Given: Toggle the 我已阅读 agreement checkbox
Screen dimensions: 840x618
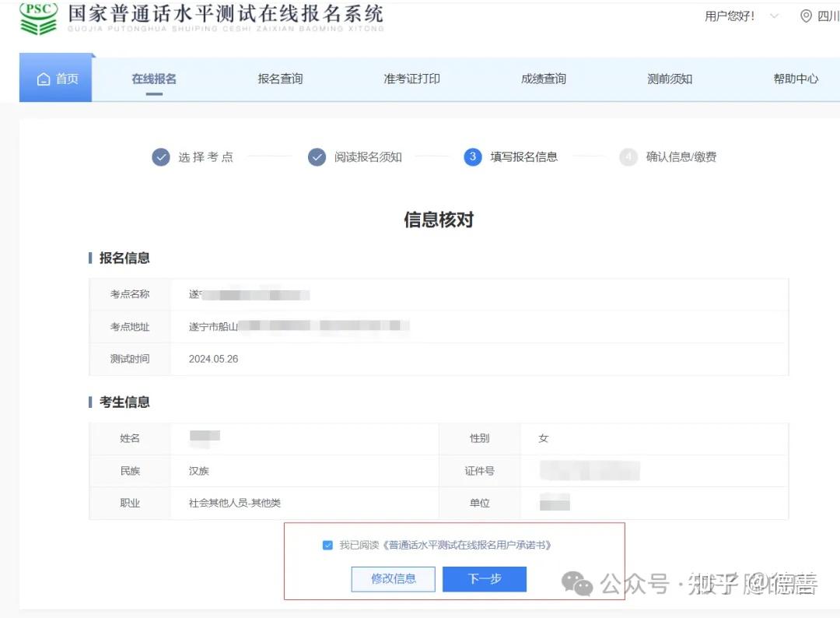Looking at the screenshot, I should coord(327,545).
